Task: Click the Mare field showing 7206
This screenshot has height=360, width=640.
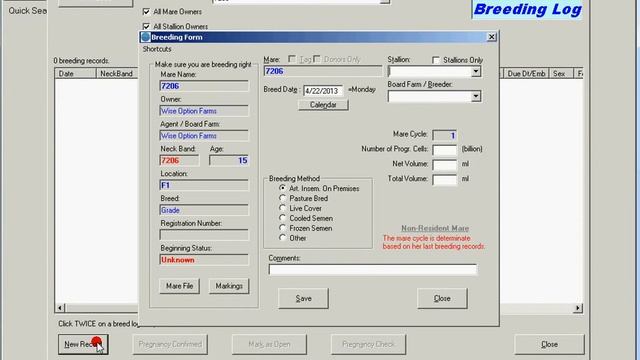Action: tap(323, 71)
